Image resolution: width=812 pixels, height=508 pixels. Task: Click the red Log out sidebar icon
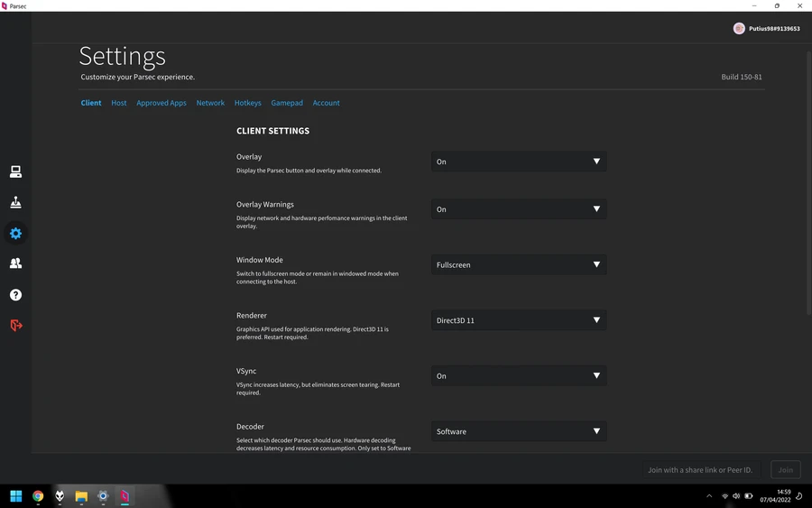(16, 325)
